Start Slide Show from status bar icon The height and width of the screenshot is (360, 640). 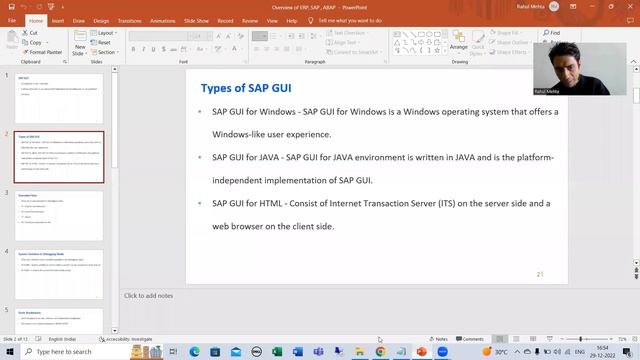point(550,339)
